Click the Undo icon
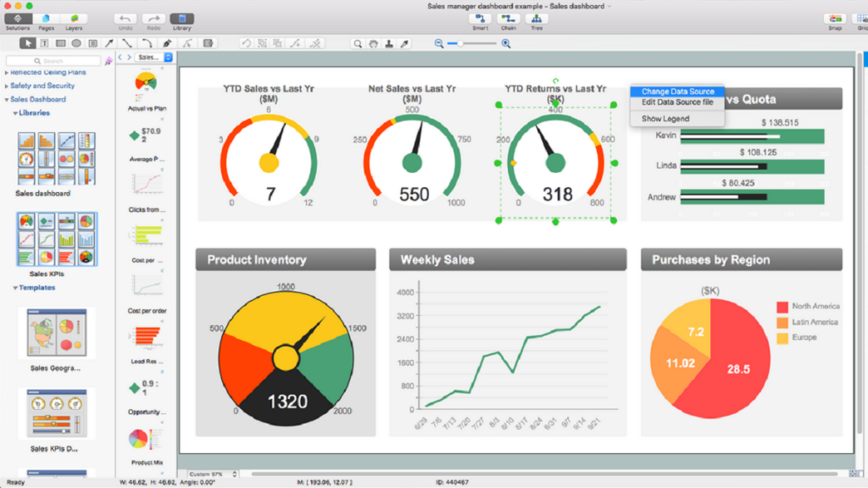Screen dimensions: 868x488 (x=124, y=19)
